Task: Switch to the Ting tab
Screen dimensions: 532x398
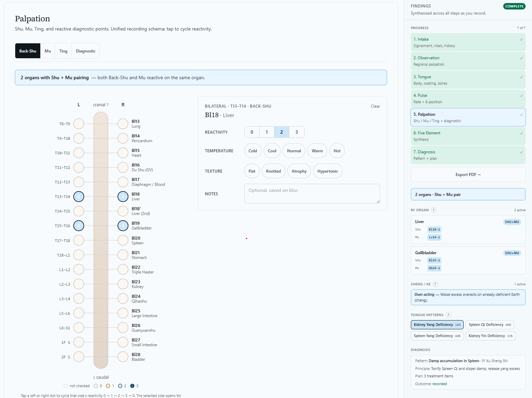Action: coord(63,51)
